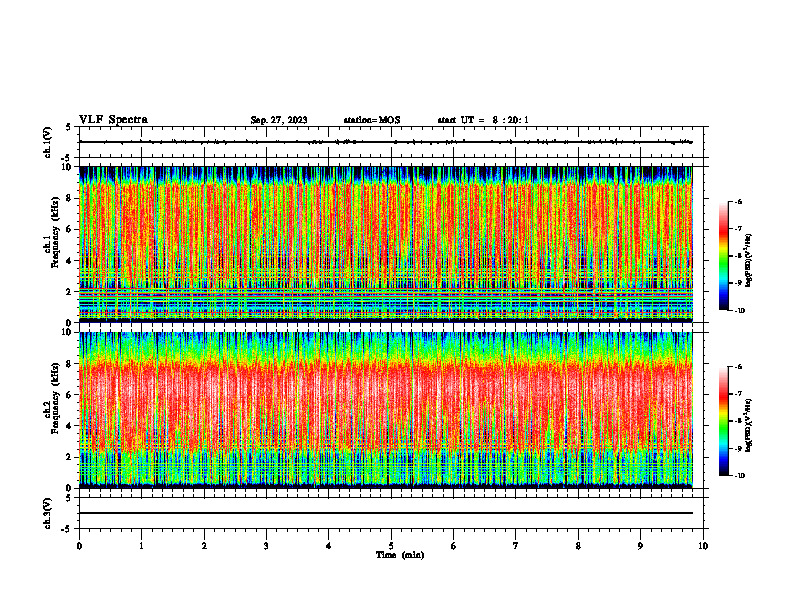Click the ch.3(V) axis tick "-5"

67,529
